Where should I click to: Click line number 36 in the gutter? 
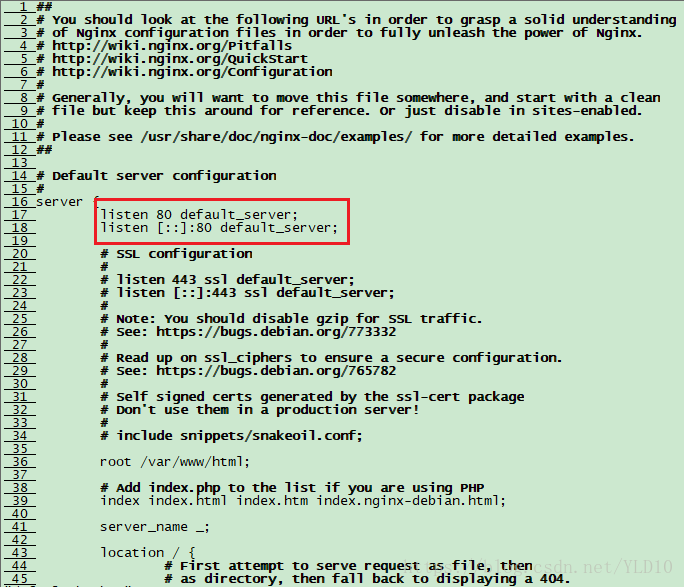pyautogui.click(x=20, y=462)
